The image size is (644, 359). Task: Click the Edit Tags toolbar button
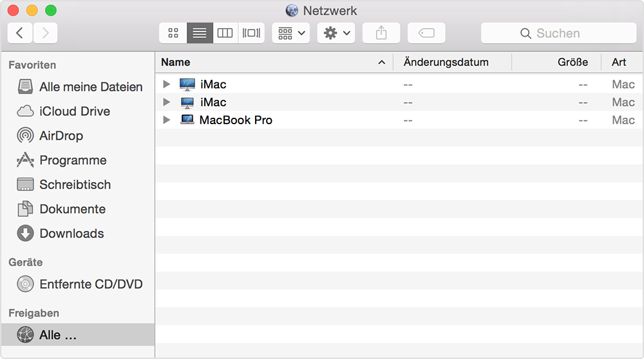[426, 33]
